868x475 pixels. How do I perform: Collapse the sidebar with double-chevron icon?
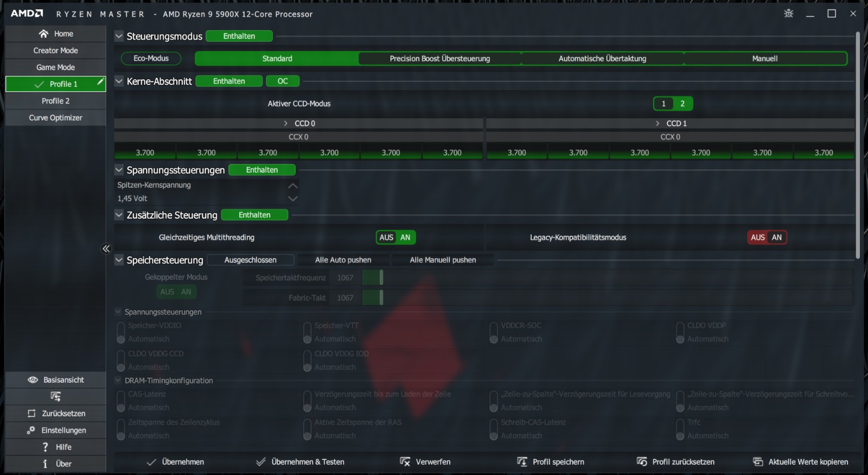[106, 249]
